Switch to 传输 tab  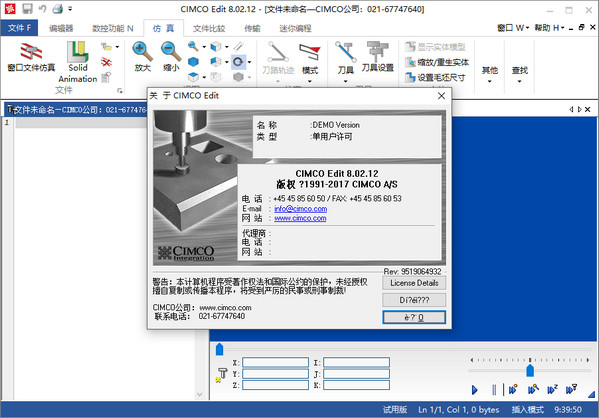point(252,28)
